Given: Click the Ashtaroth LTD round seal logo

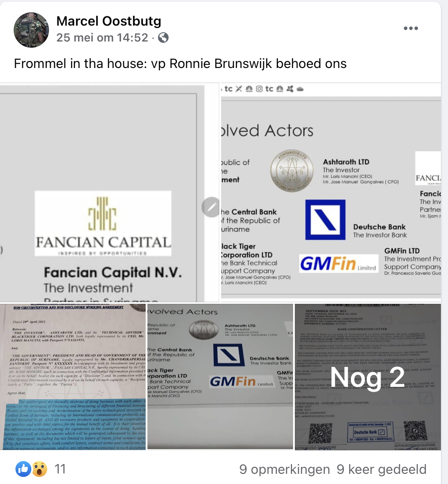Looking at the screenshot, I should 292,171.
